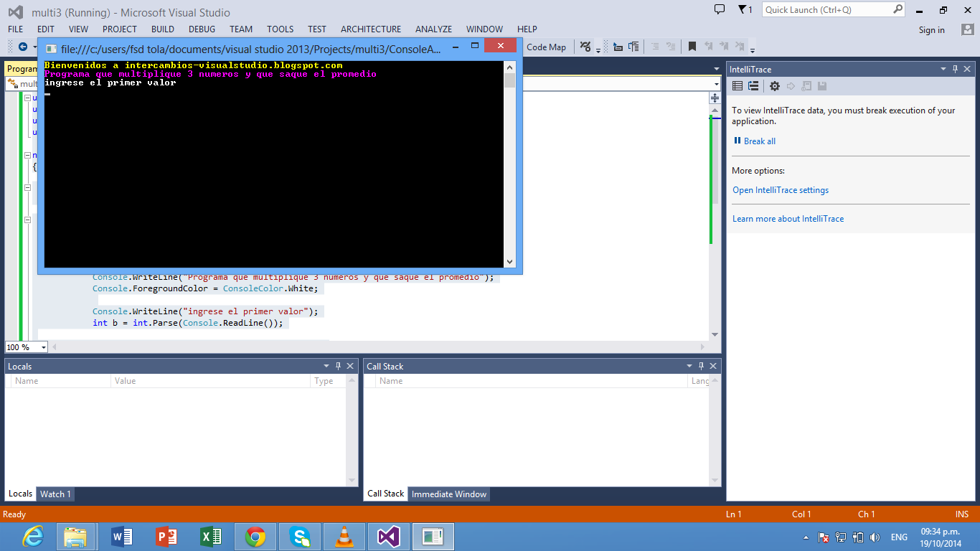
Task: Click the Break all link in IntelliTrace
Action: pos(758,141)
